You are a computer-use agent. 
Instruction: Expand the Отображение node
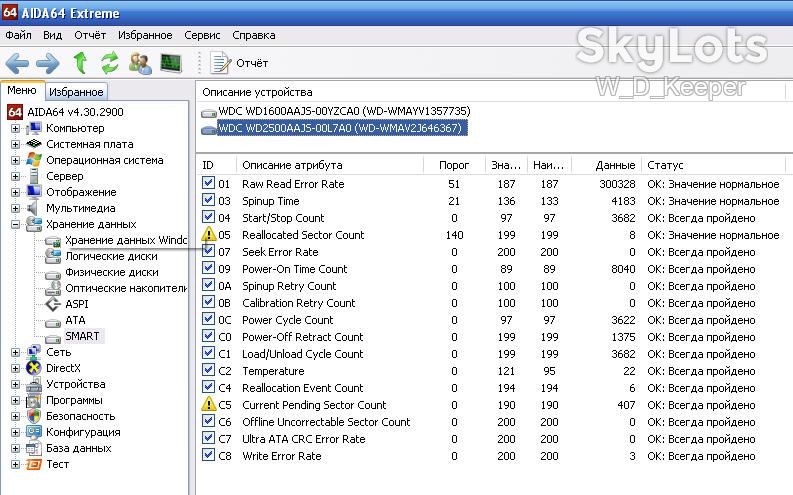[x=15, y=193]
